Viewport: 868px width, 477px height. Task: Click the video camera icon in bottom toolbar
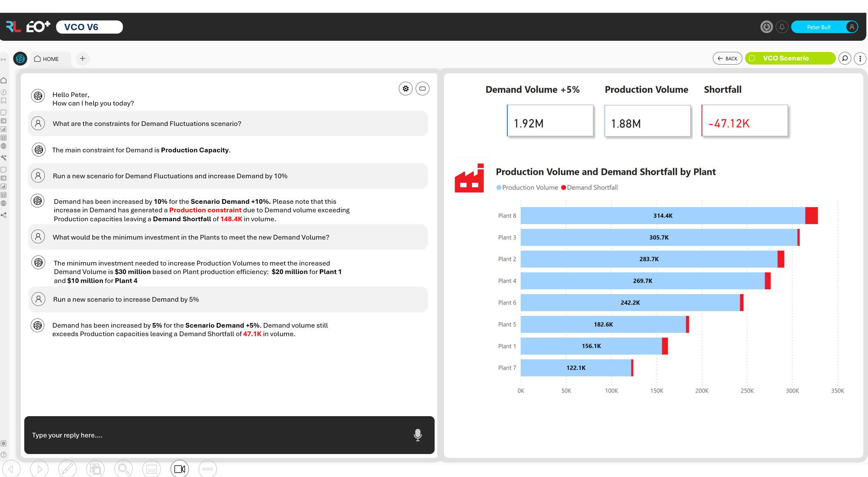pos(179,469)
